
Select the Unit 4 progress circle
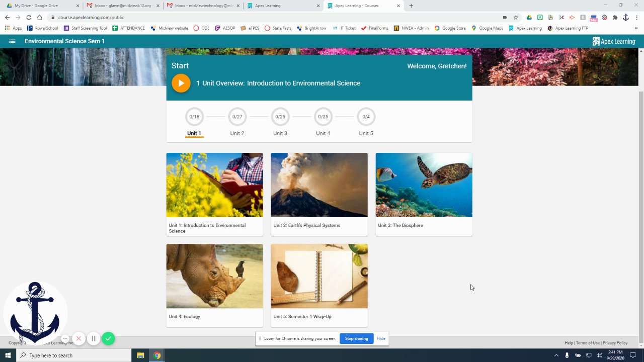323,117
